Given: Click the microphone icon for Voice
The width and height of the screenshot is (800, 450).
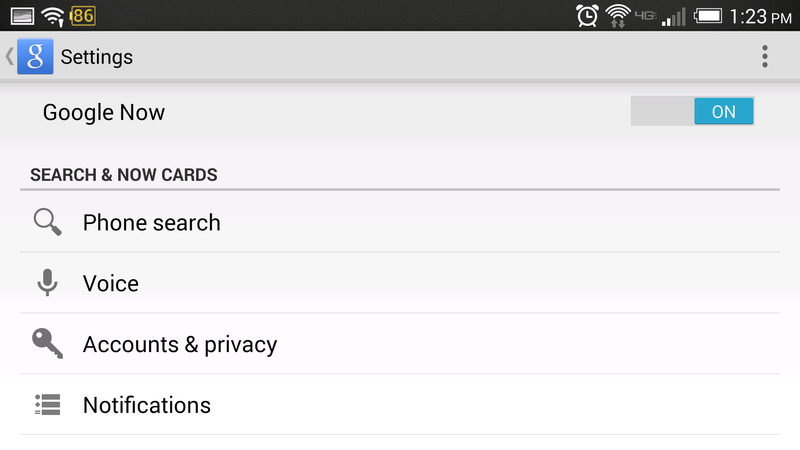Looking at the screenshot, I should click(47, 283).
